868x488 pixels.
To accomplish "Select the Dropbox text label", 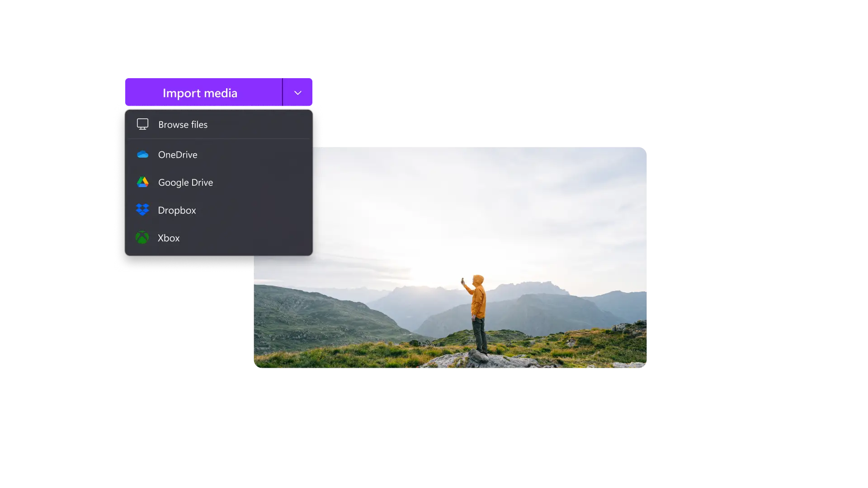I will (177, 211).
